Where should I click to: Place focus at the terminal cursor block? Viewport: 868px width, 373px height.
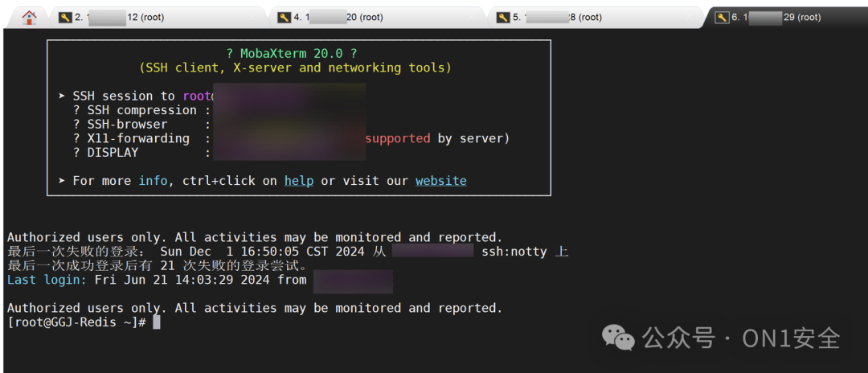pos(157,322)
